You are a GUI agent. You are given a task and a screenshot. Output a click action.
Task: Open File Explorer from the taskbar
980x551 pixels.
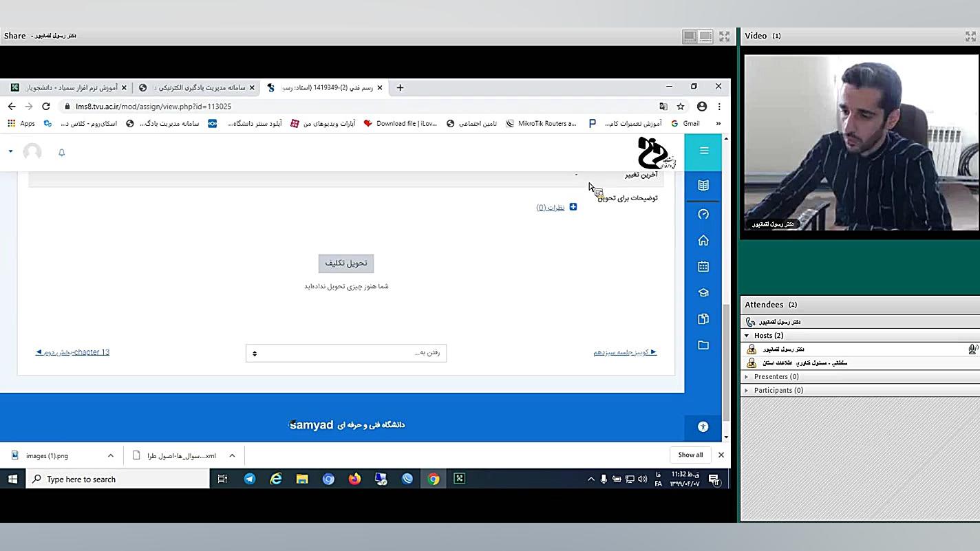(x=302, y=479)
